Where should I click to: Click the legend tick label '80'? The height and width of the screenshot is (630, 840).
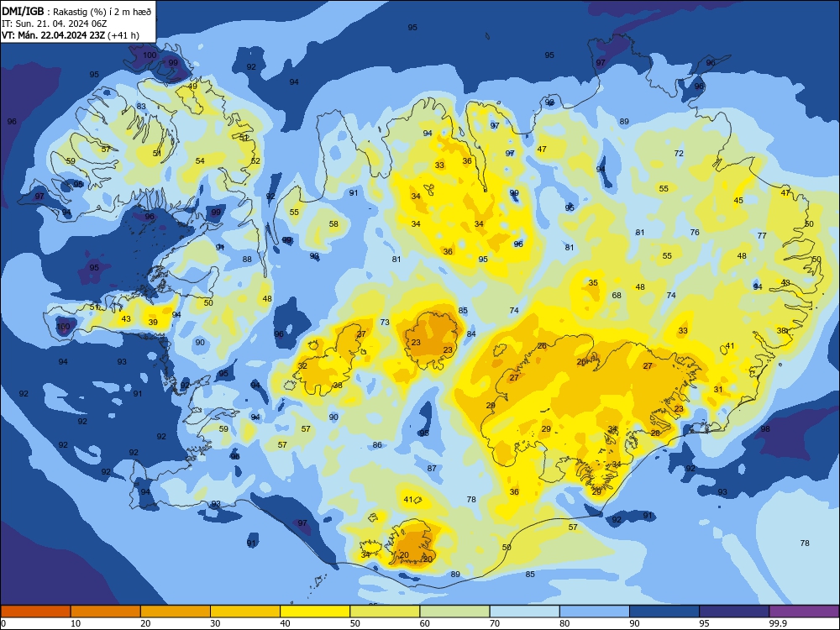(x=564, y=623)
